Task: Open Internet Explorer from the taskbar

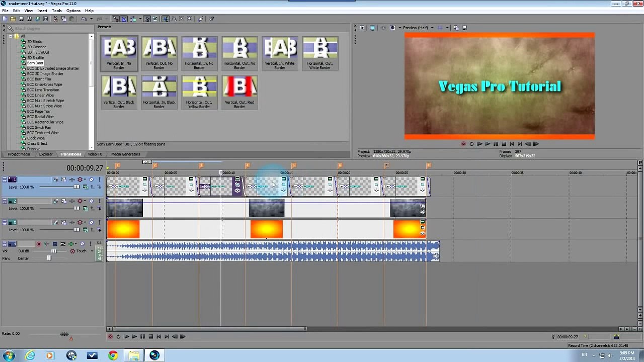Action: tap(30, 355)
